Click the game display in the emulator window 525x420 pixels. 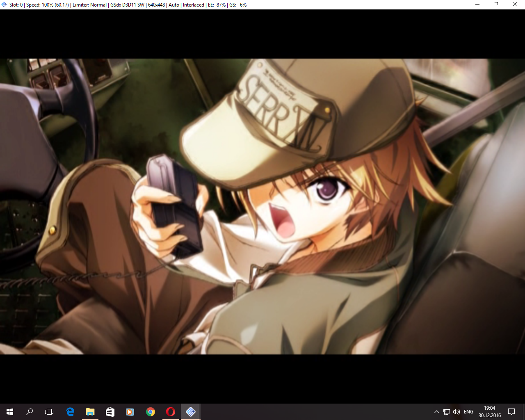[262, 206]
